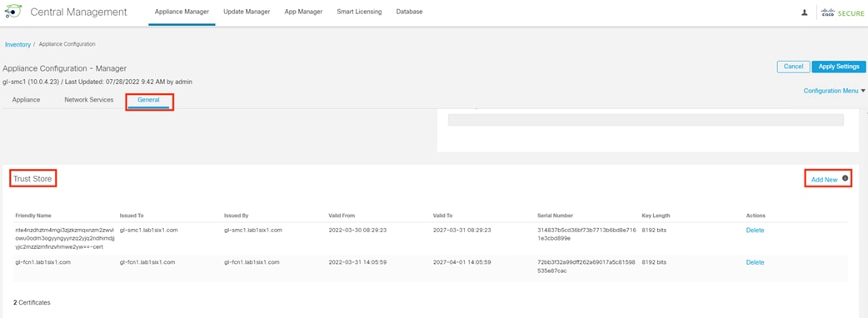Image resolution: width=868 pixels, height=318 pixels.
Task: Click the gl-smc1 last updated line
Action: pos(97,82)
